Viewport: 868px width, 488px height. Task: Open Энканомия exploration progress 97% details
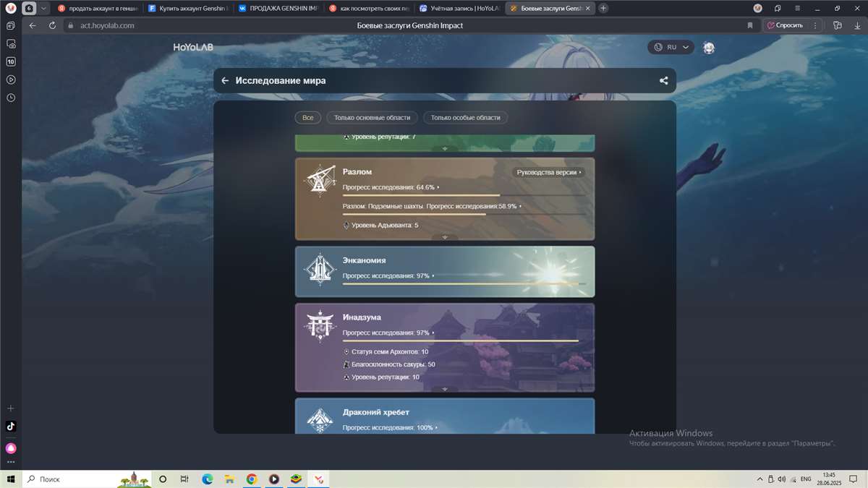[388, 275]
